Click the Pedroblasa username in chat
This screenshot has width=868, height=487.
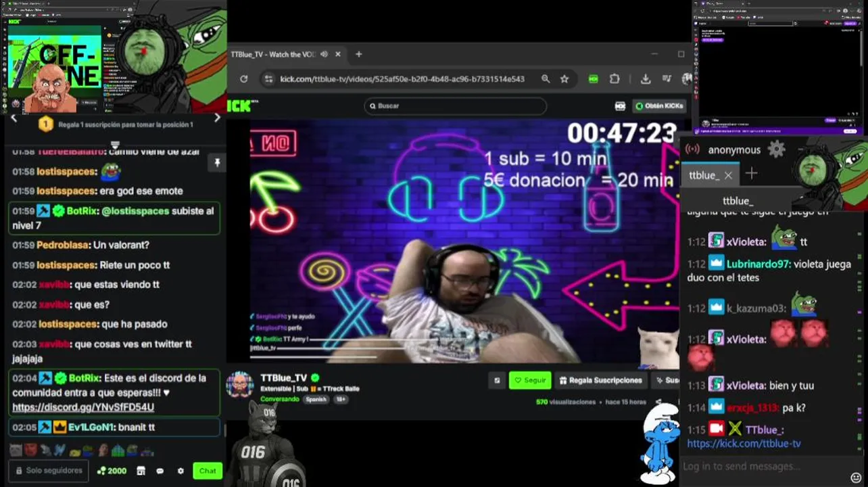pyautogui.click(x=63, y=245)
